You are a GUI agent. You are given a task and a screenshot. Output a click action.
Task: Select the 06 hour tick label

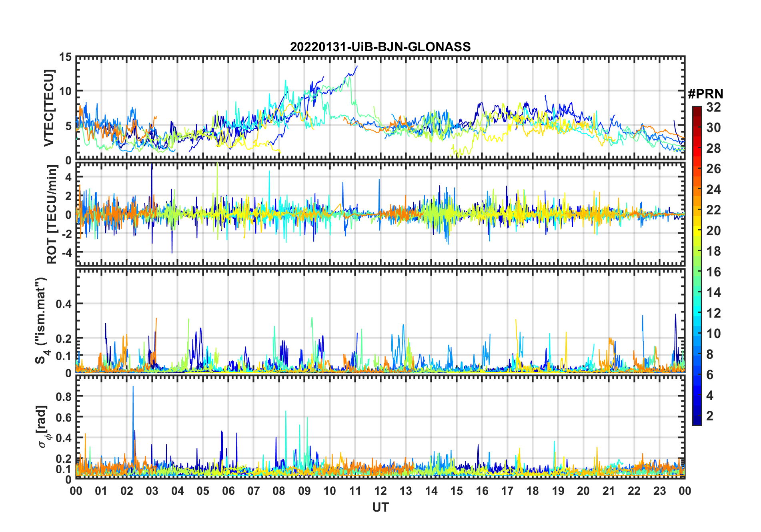pos(228,491)
